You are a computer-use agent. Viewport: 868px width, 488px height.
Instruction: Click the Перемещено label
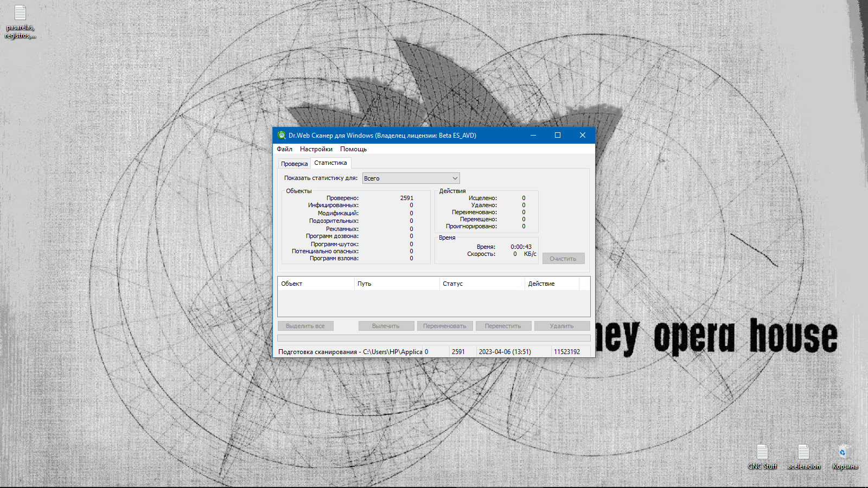click(x=478, y=219)
